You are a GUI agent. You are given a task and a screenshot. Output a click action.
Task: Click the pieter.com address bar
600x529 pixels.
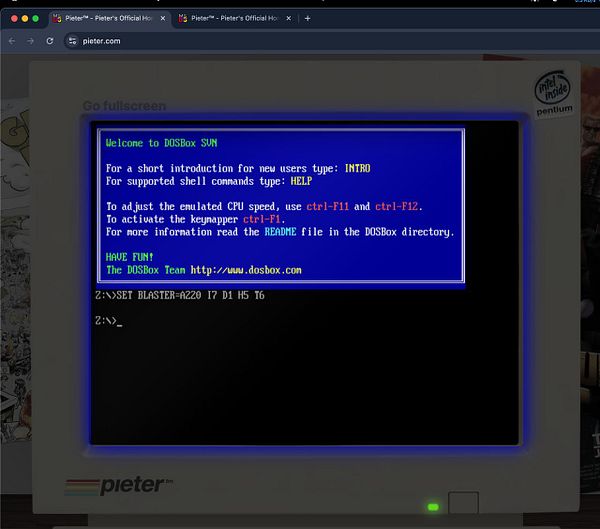click(329, 41)
